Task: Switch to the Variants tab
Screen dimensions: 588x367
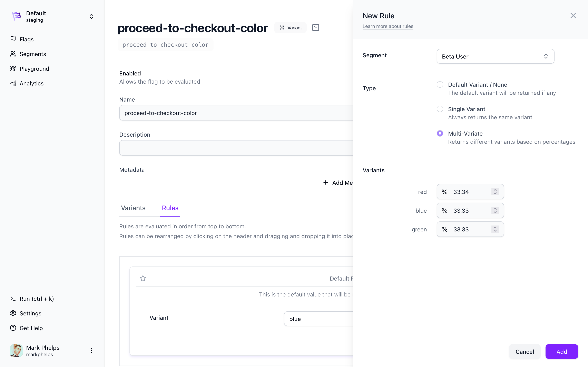Action: (133, 208)
